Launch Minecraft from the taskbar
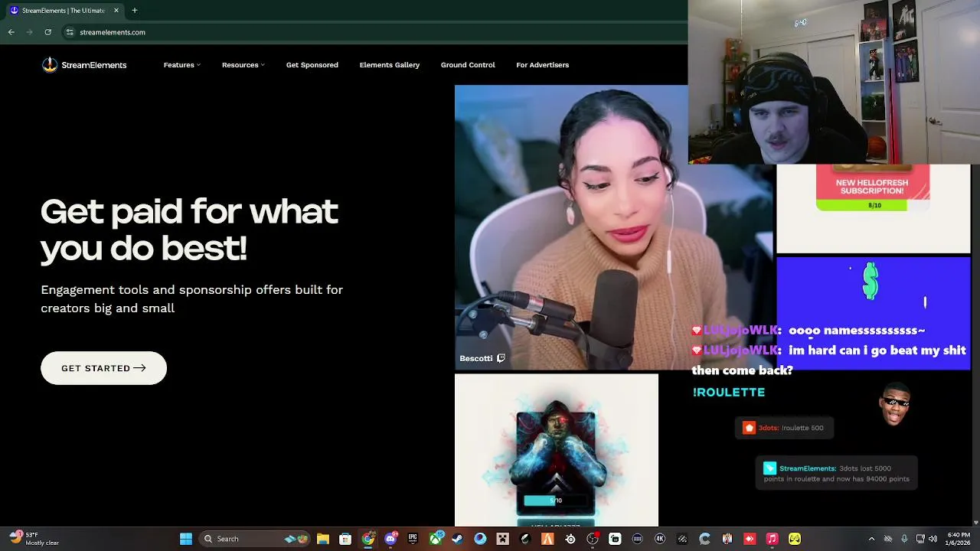980x551 pixels. coord(502,539)
